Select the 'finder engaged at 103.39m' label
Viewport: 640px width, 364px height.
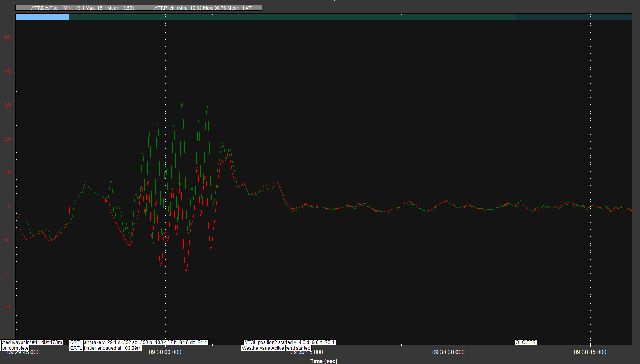point(112,348)
